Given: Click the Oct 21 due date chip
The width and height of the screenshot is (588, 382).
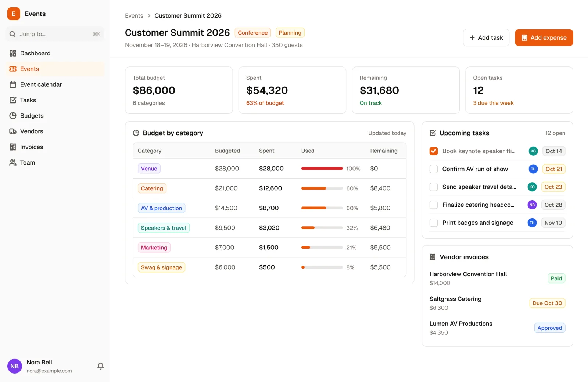Looking at the screenshot, I should (554, 169).
